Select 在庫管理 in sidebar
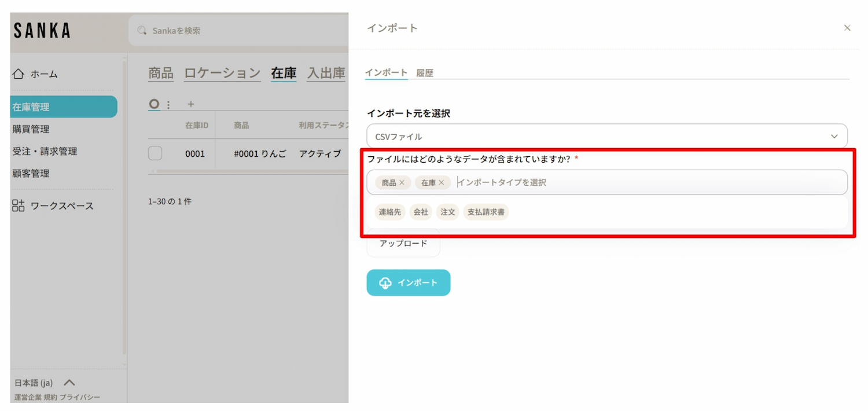Viewport: 868px width, 411px height. (64, 107)
